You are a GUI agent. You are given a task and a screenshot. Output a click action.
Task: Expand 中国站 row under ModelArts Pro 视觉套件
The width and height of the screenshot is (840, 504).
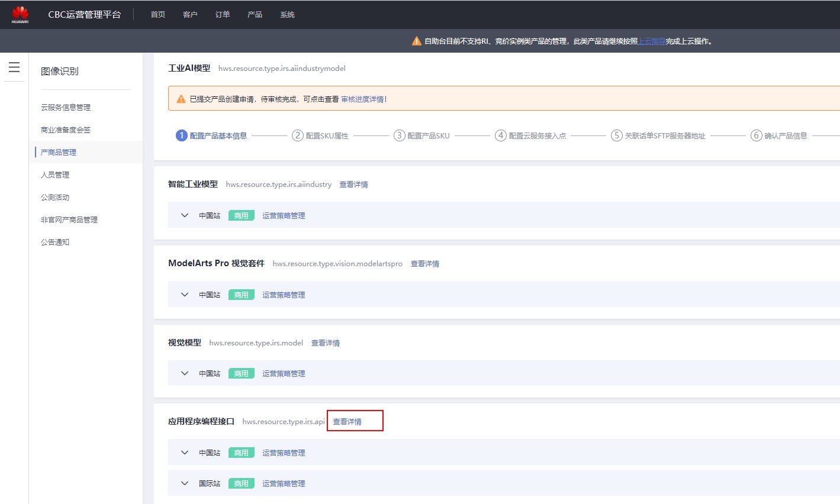click(x=185, y=295)
